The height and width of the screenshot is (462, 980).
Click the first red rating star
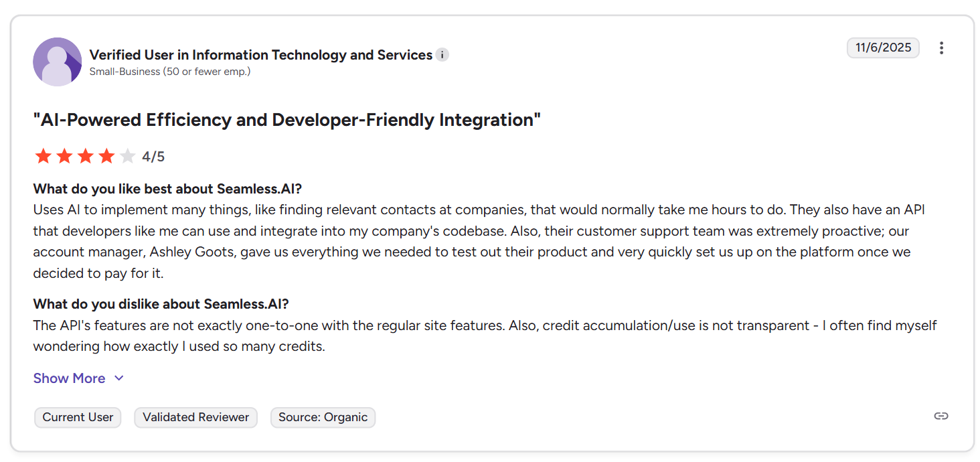[x=44, y=157]
